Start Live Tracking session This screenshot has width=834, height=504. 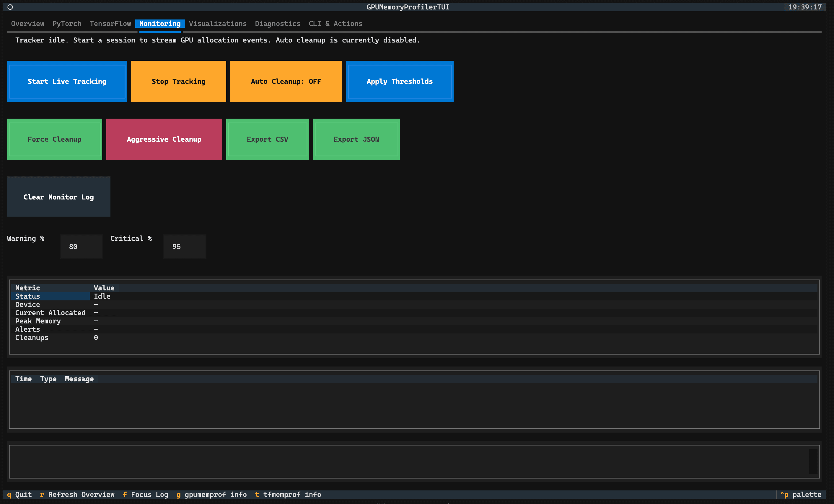(x=67, y=81)
